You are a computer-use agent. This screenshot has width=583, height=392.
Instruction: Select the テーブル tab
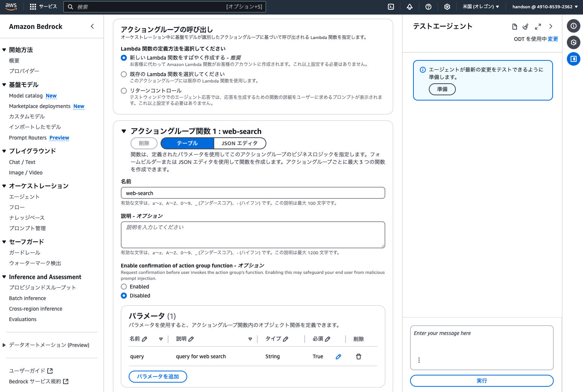click(x=187, y=143)
